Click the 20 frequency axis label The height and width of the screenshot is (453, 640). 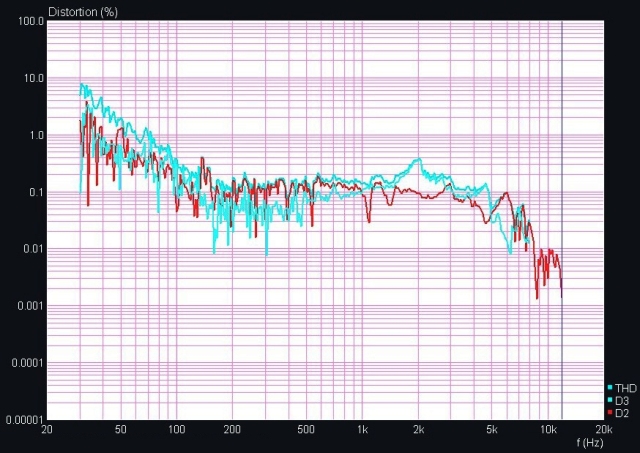[x=47, y=430]
